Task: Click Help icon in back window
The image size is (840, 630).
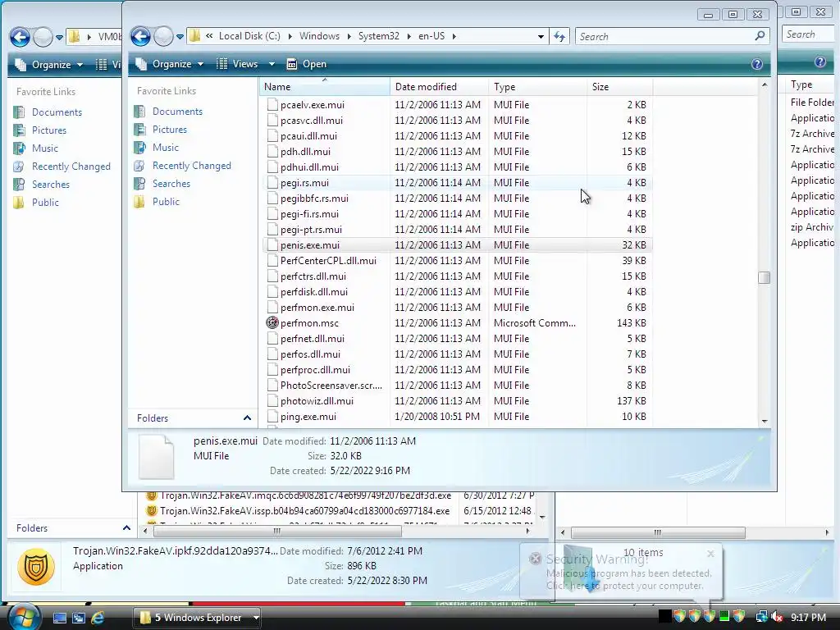Action: pos(819,62)
